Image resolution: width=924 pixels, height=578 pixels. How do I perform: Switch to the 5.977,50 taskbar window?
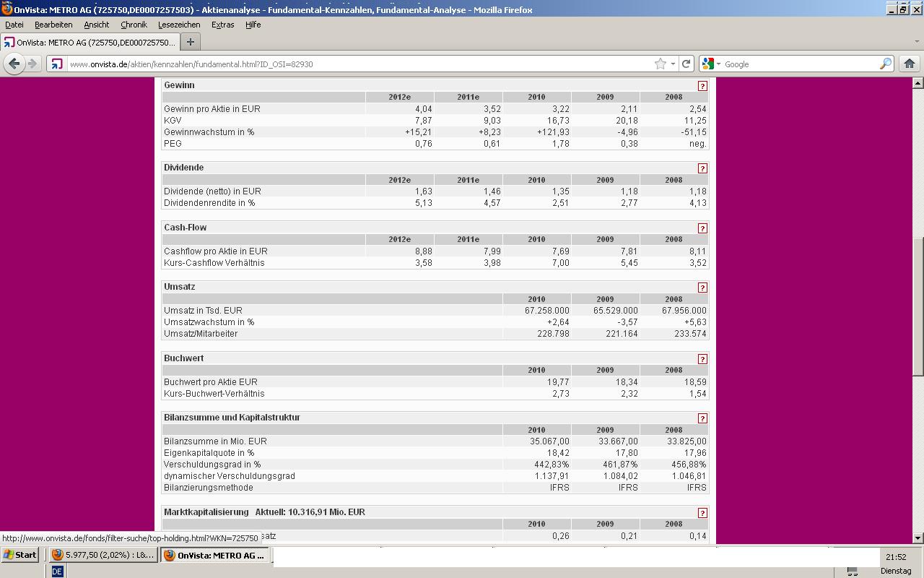(x=103, y=555)
